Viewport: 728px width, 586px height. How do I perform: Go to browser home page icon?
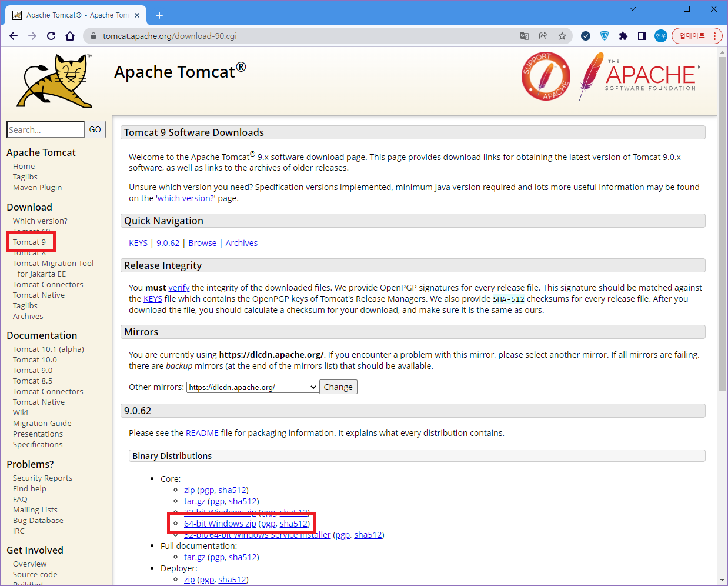[x=70, y=36]
